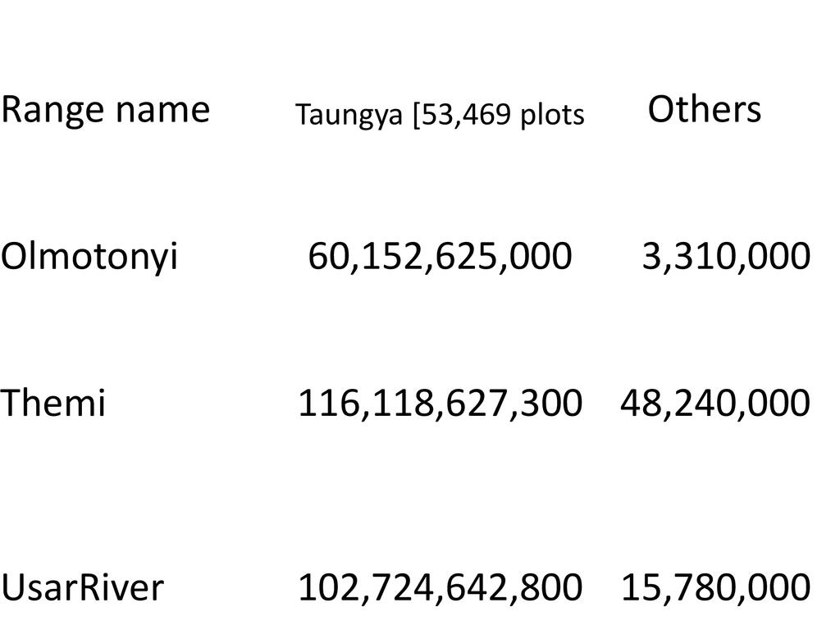Select the Themi row label
The height and width of the screenshot is (630, 840).
click(x=53, y=404)
